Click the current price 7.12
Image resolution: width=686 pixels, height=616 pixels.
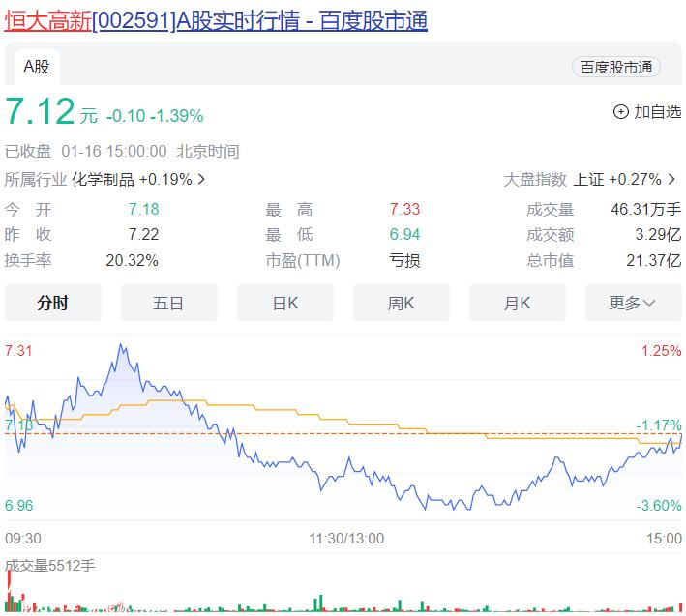40,111
